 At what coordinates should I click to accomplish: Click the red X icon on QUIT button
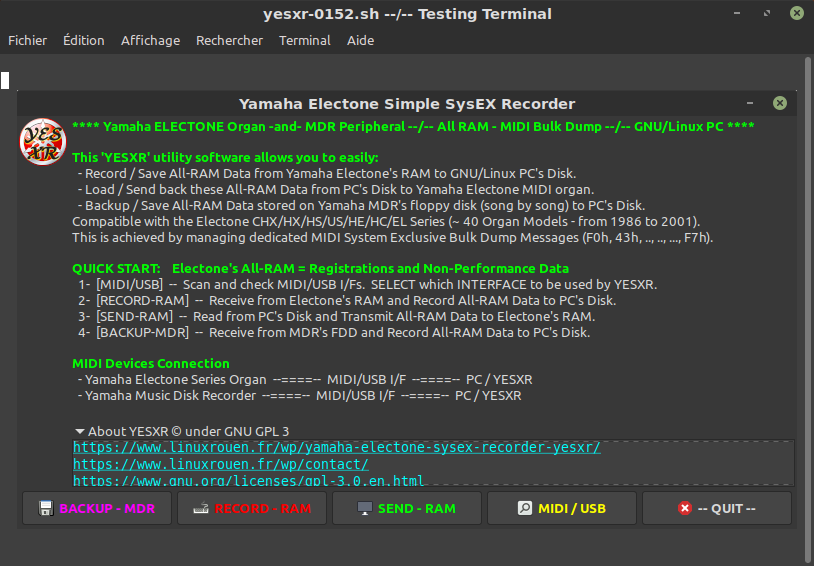[x=685, y=508]
